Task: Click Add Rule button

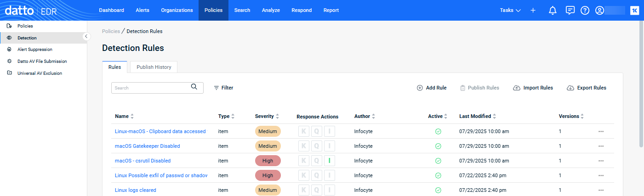Action: click(431, 88)
